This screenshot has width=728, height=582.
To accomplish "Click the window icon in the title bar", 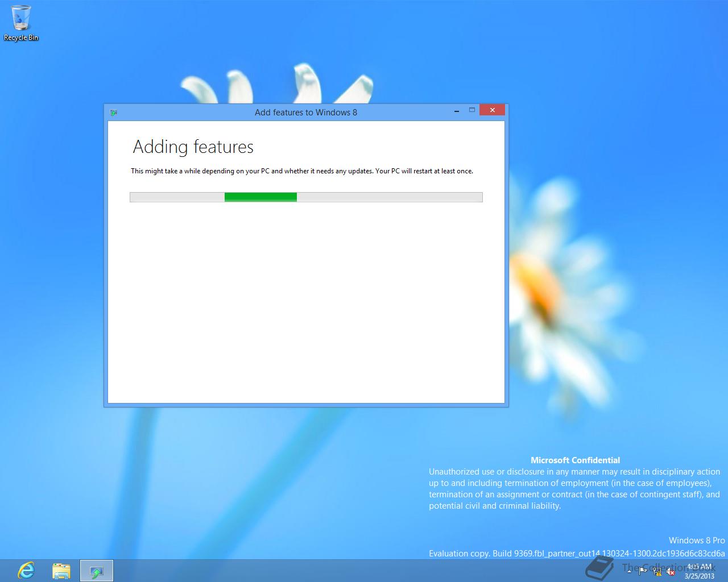I will (114, 113).
